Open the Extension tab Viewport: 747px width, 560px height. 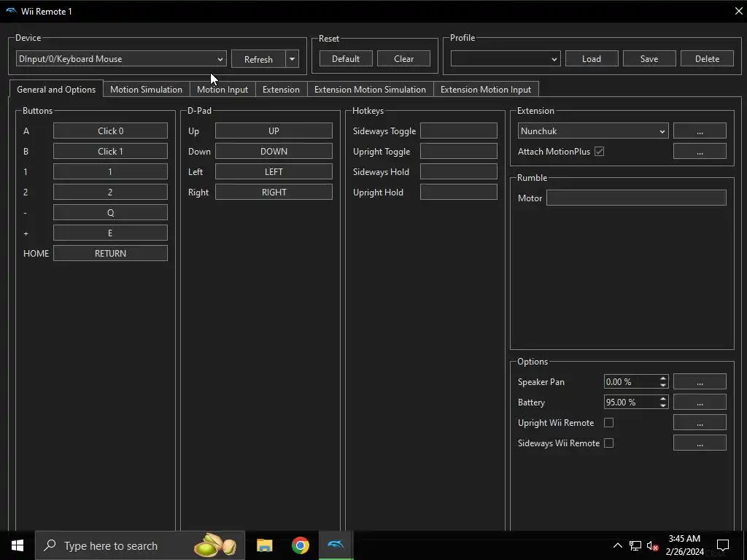[x=281, y=90]
